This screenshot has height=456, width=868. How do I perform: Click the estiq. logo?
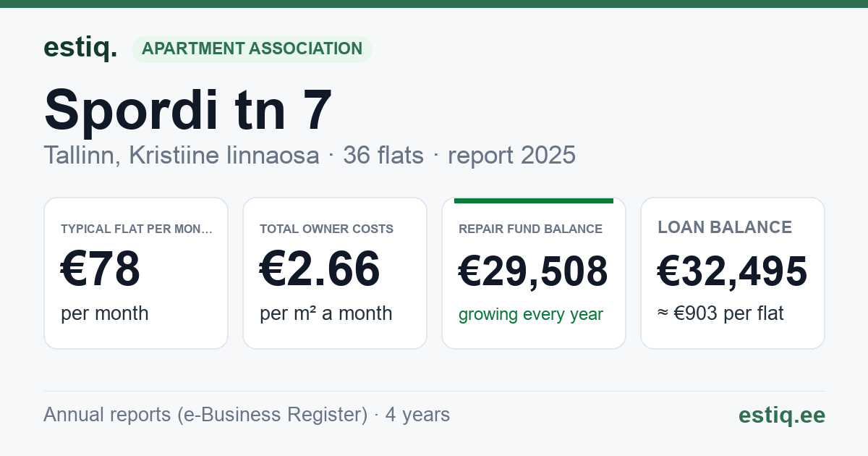80,48
